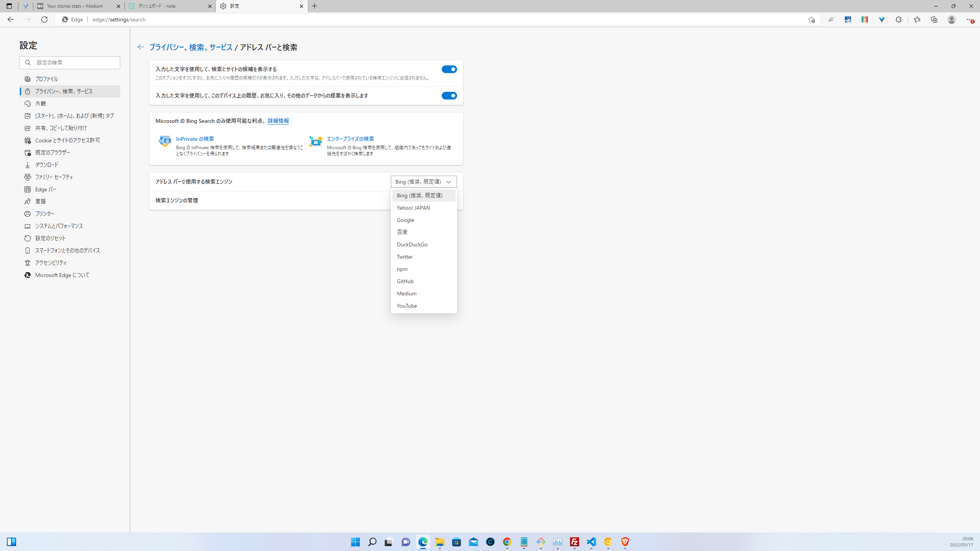The width and height of the screenshot is (980, 551).
Task: Collapse the search engine dropdown box
Action: pos(424,182)
